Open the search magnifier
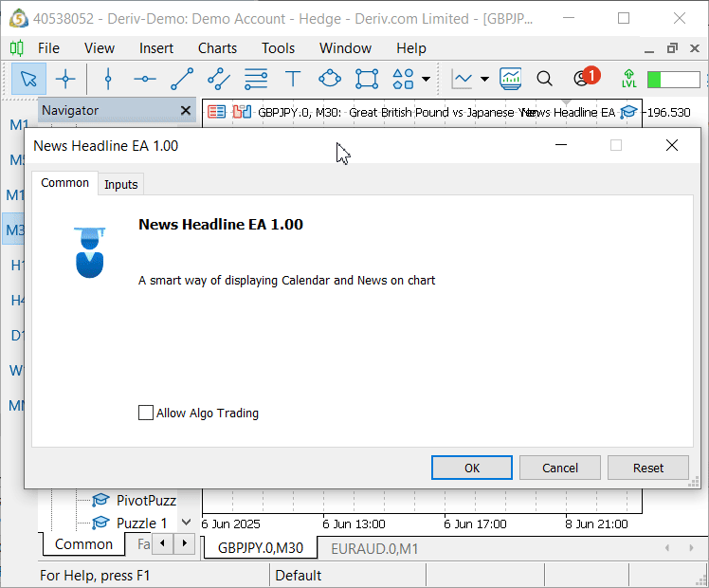Viewport: 709px width, 588px height. (544, 79)
